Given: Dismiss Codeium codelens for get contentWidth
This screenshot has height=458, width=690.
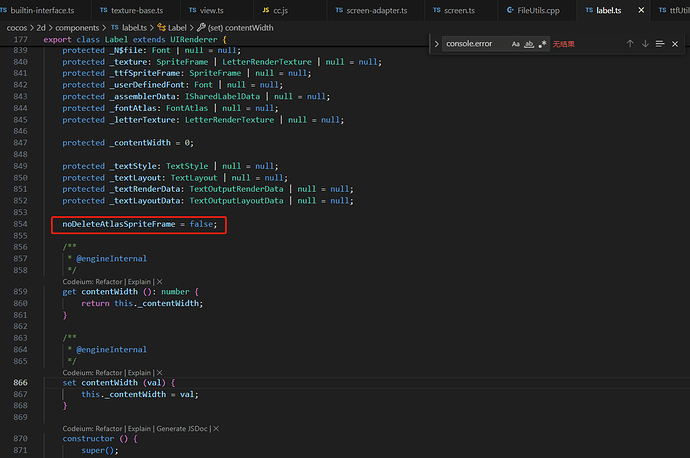Looking at the screenshot, I should coord(160,282).
